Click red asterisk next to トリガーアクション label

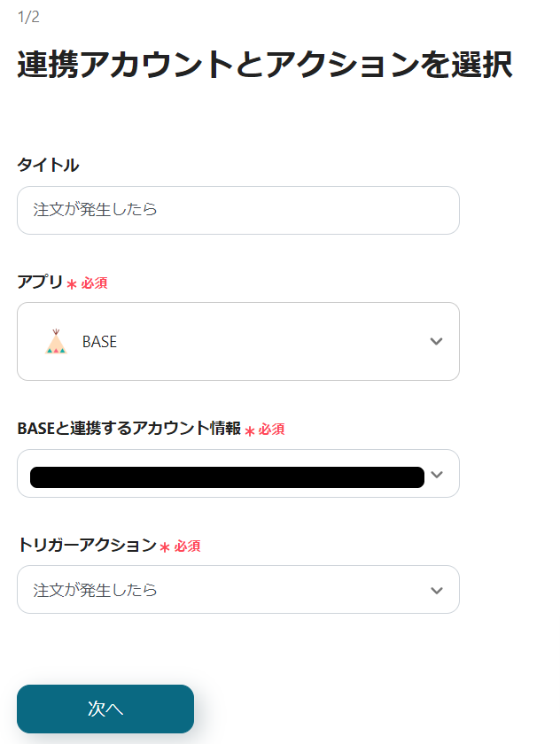tap(165, 547)
